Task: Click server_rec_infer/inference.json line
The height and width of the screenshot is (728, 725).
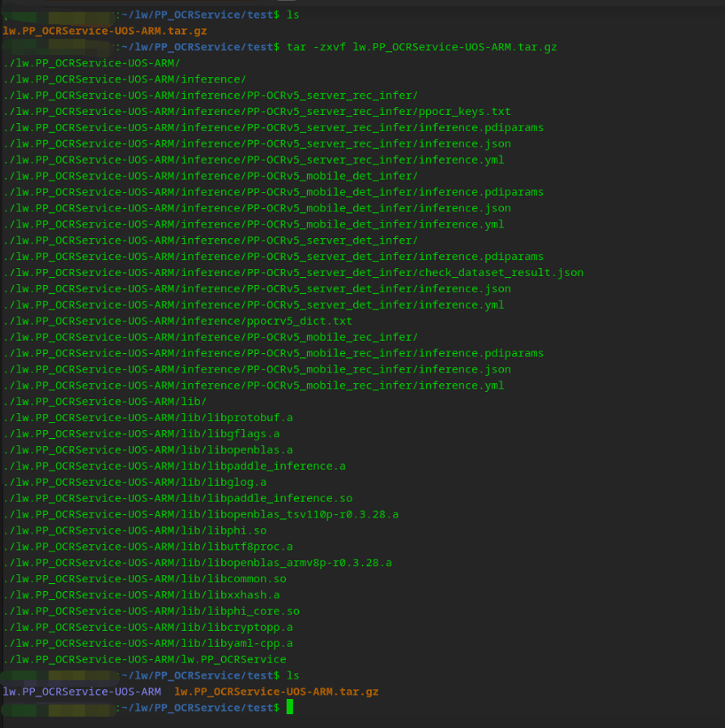Action: tap(257, 144)
